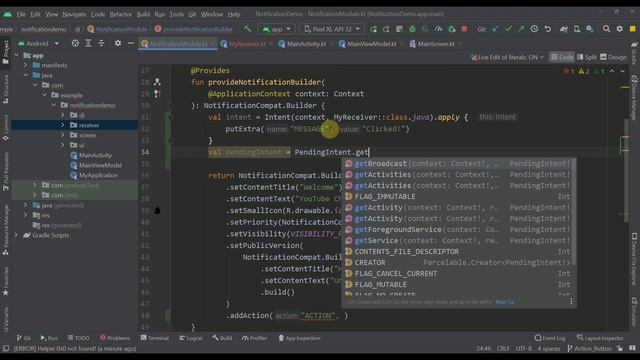Open Git history clock icon
The height and width of the screenshot is (360, 640).
click(534, 29)
